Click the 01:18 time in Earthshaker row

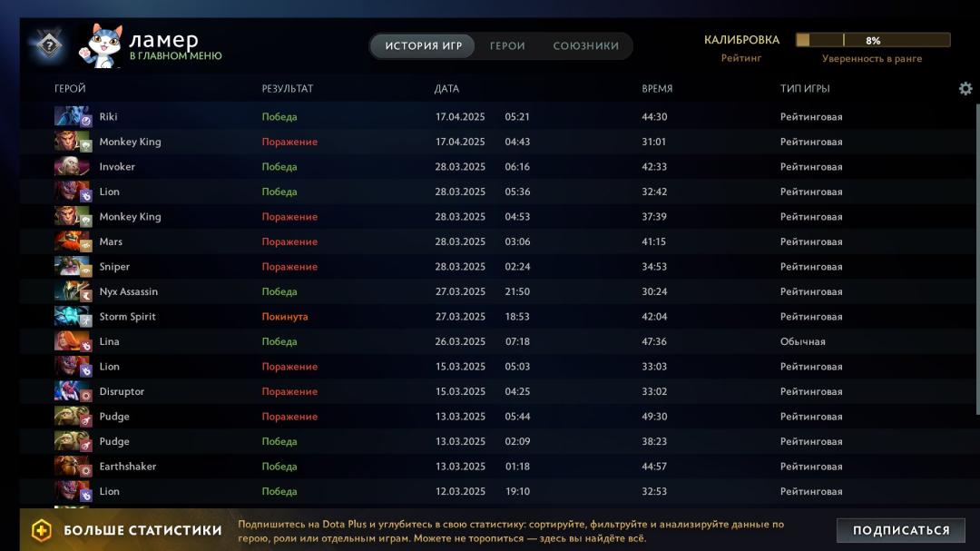pyautogui.click(x=517, y=467)
